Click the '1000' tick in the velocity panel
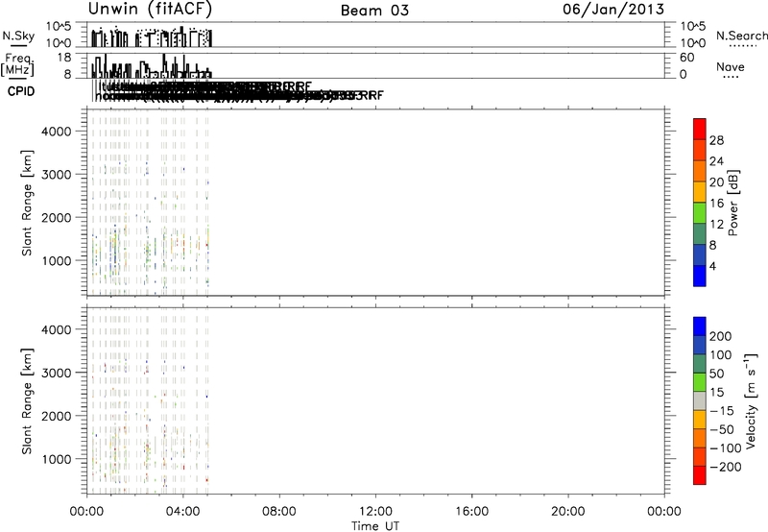Screen dimensions: 768x532 57,459
